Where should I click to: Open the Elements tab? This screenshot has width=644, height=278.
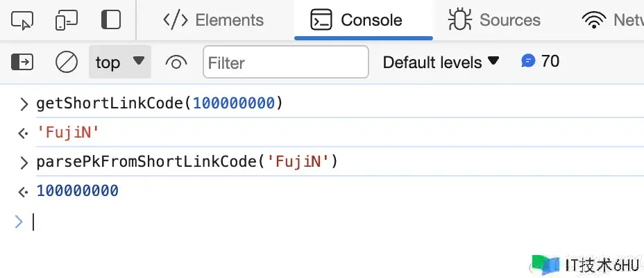(213, 20)
